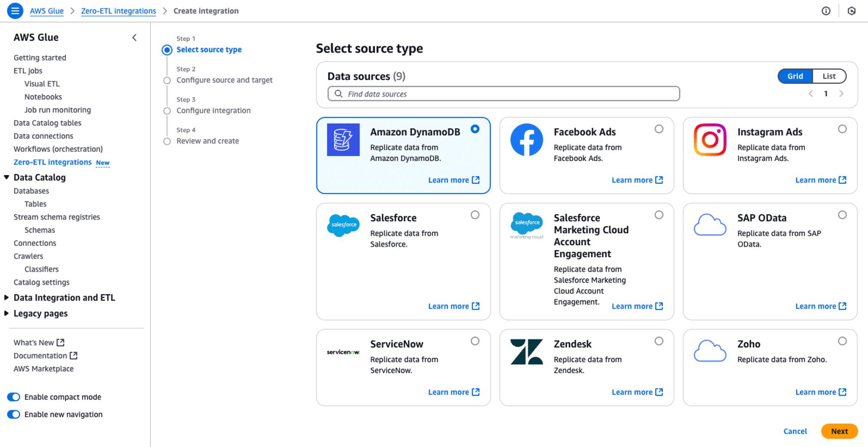The image size is (868, 447).
Task: Open Data Catalog tables in sidebar
Action: coord(47,123)
